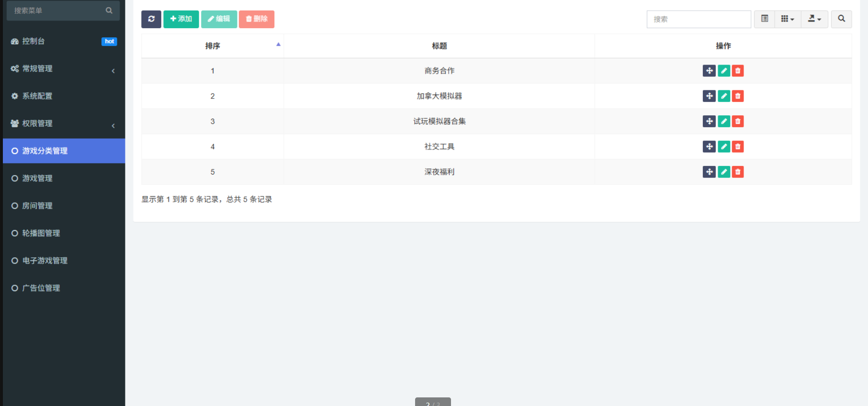The height and width of the screenshot is (406, 868).
Task: Toggle the table card view
Action: [765, 19]
